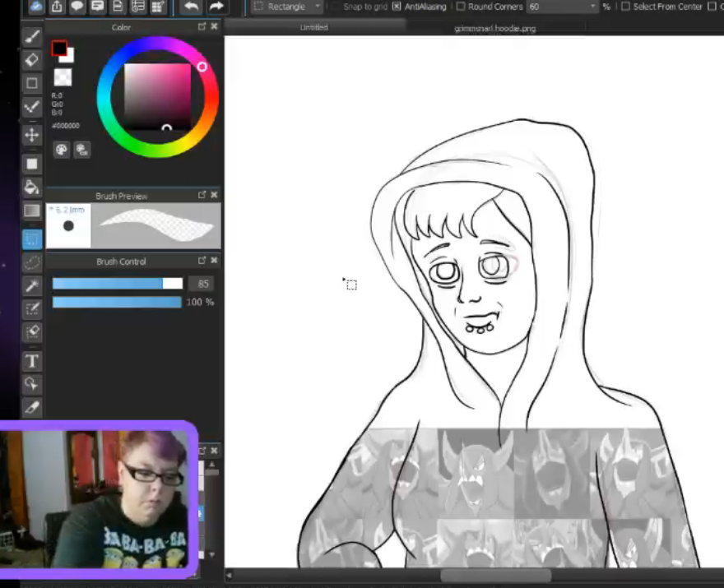This screenshot has height=588, width=724.
Task: Enable the Round Corners checkbox
Action: point(461,7)
